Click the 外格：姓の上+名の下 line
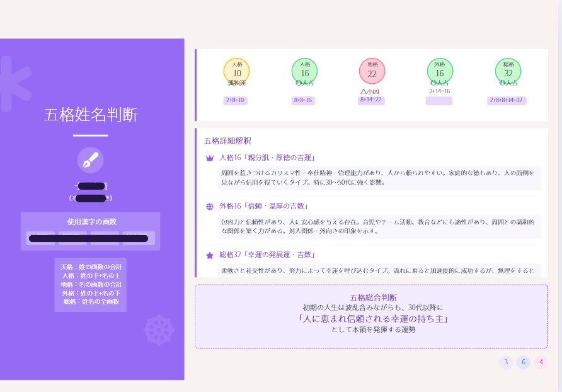Viewport: 562px width, 392px height. click(91, 294)
